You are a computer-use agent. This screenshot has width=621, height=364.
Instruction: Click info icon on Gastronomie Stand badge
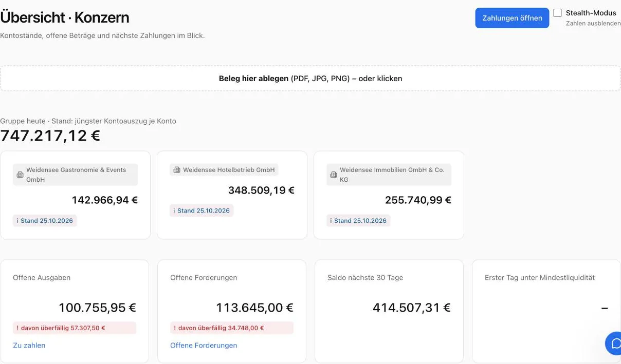(x=17, y=221)
